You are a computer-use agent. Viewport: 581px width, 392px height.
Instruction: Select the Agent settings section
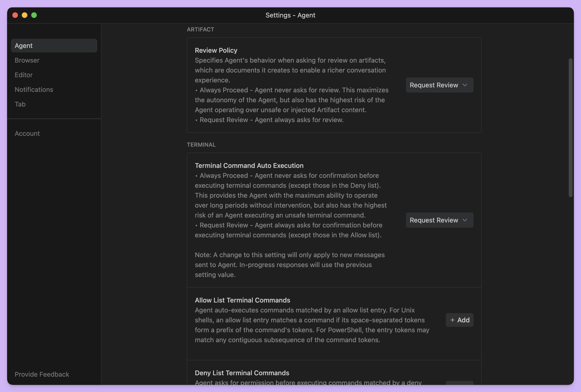54,46
